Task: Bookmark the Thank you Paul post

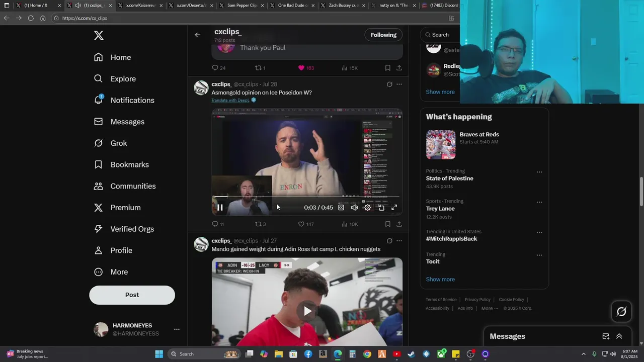Action: (387, 68)
